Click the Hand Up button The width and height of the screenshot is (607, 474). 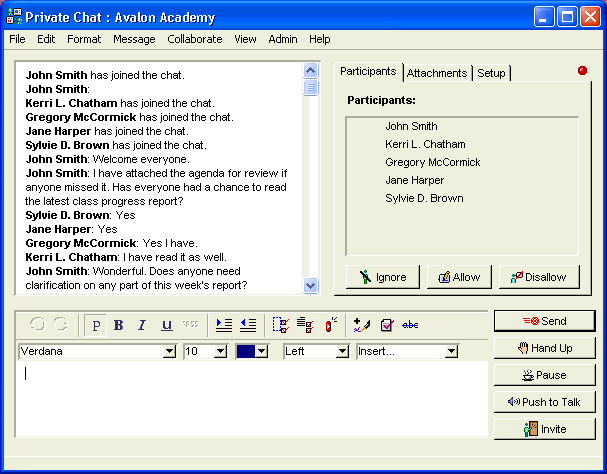click(x=544, y=348)
